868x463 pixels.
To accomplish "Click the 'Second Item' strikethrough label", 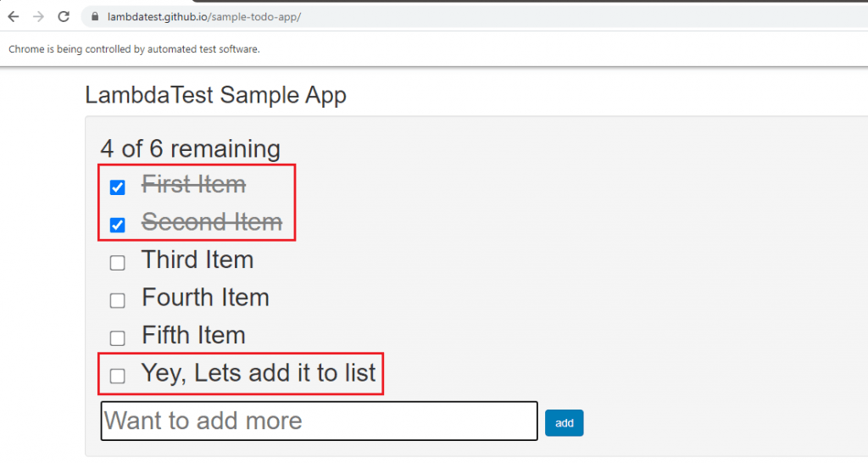I will [211, 222].
